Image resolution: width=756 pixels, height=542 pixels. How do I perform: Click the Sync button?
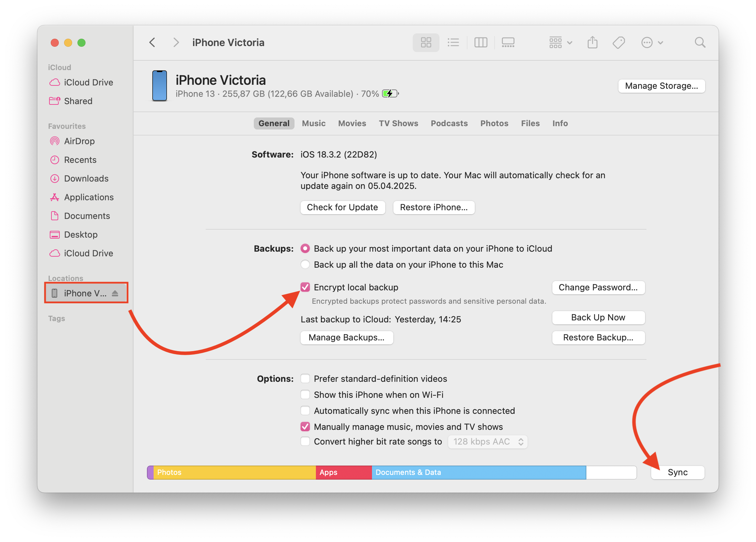click(x=678, y=472)
